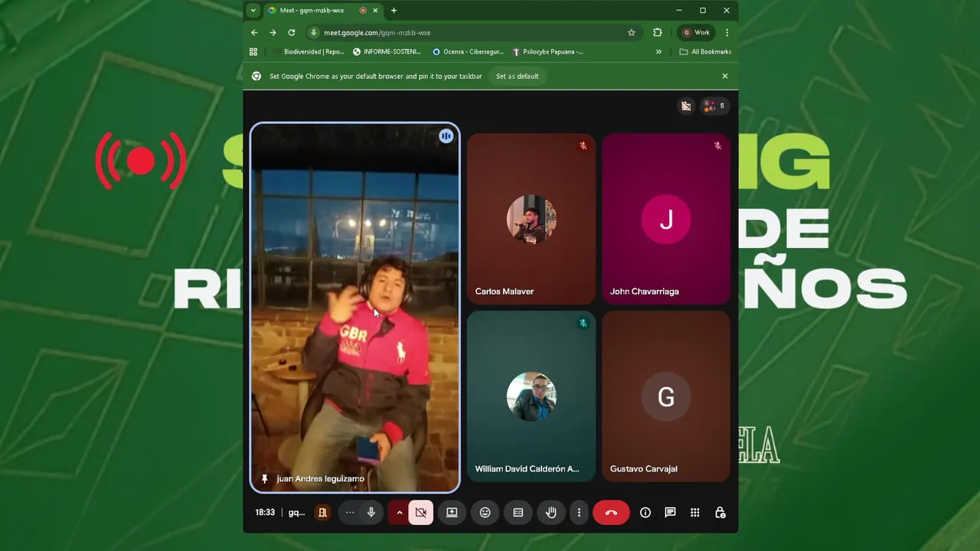The width and height of the screenshot is (980, 551).
Task: Select John Chavarriaga participant tile
Action: coord(666,219)
